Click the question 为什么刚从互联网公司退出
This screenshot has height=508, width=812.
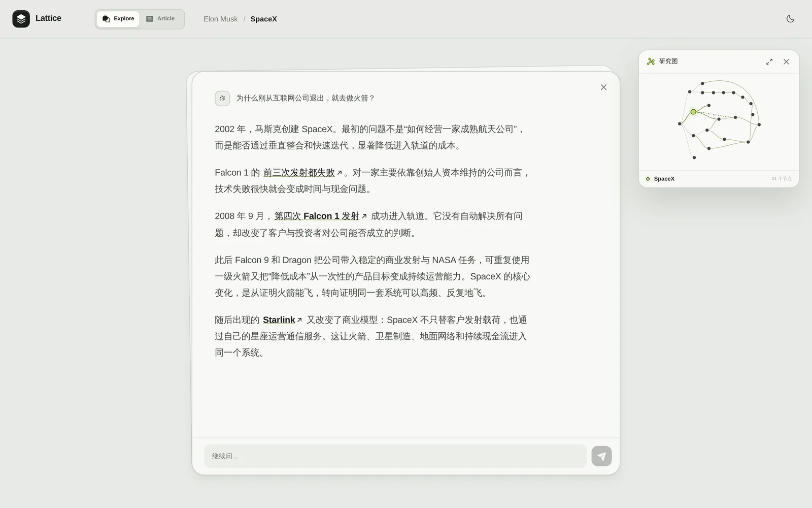(x=305, y=98)
